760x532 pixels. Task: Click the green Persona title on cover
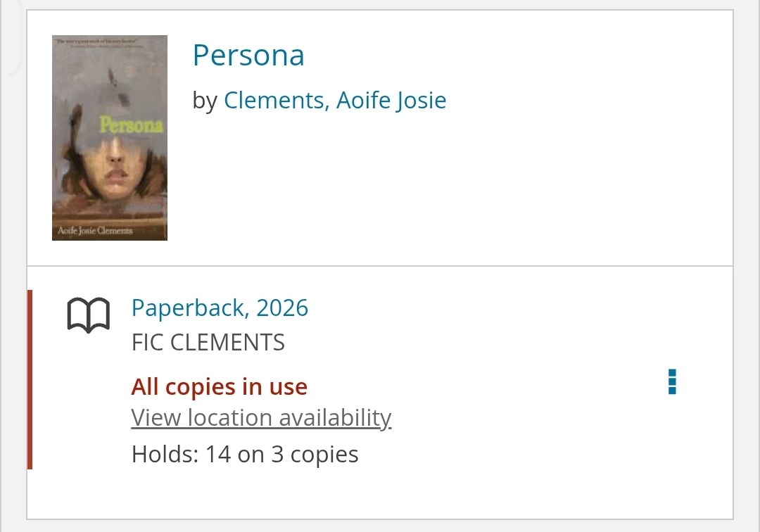[x=131, y=126]
